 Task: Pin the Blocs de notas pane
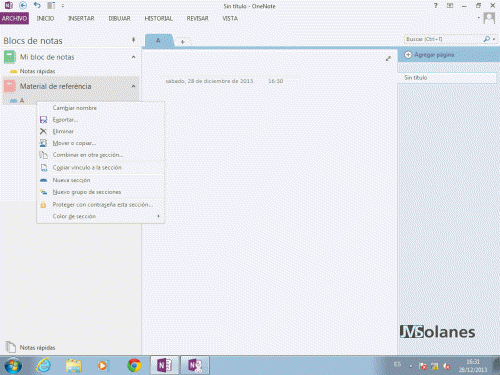tap(133, 40)
